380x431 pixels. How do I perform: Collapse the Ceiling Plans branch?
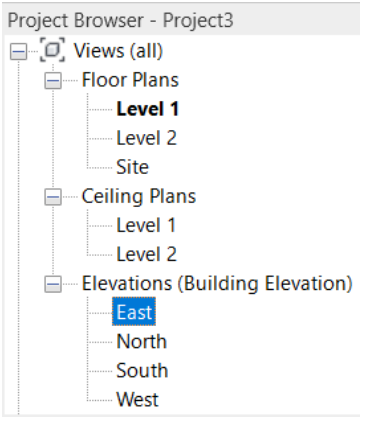click(53, 197)
